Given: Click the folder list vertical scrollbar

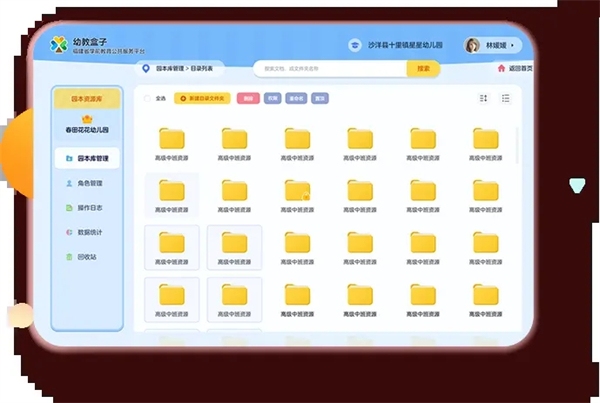Looking at the screenshot, I should [x=518, y=145].
